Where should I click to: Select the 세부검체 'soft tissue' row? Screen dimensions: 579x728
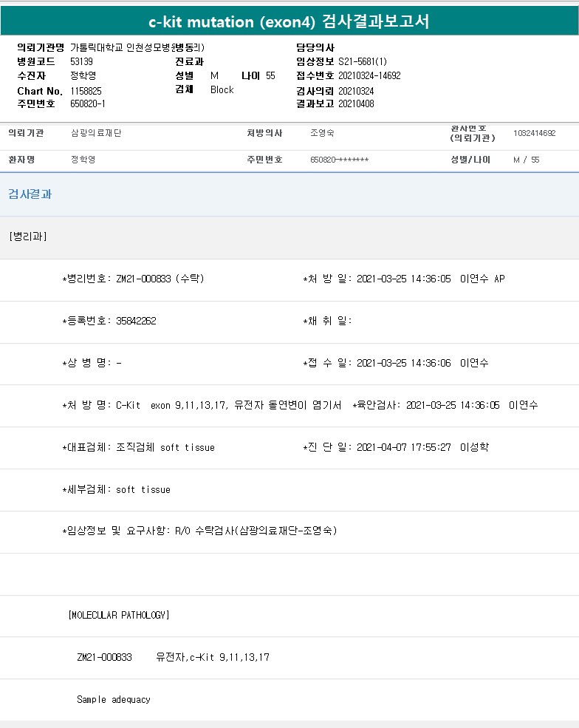(116, 489)
